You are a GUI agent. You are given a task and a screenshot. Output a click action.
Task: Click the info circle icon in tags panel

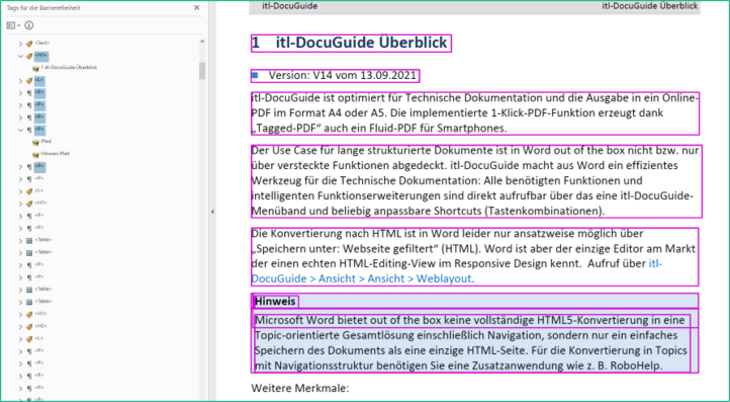29,25
